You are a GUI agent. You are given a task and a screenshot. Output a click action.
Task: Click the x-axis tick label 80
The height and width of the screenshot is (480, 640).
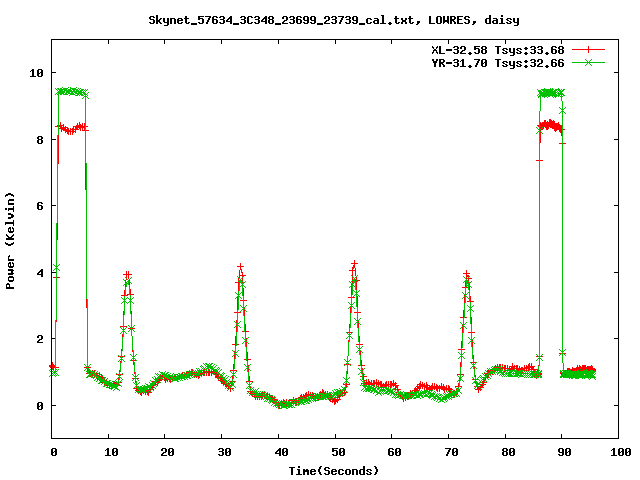(x=508, y=452)
